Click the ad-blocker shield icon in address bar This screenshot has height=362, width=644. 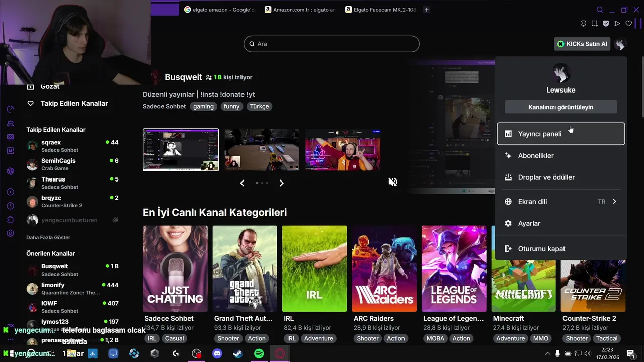point(606,24)
